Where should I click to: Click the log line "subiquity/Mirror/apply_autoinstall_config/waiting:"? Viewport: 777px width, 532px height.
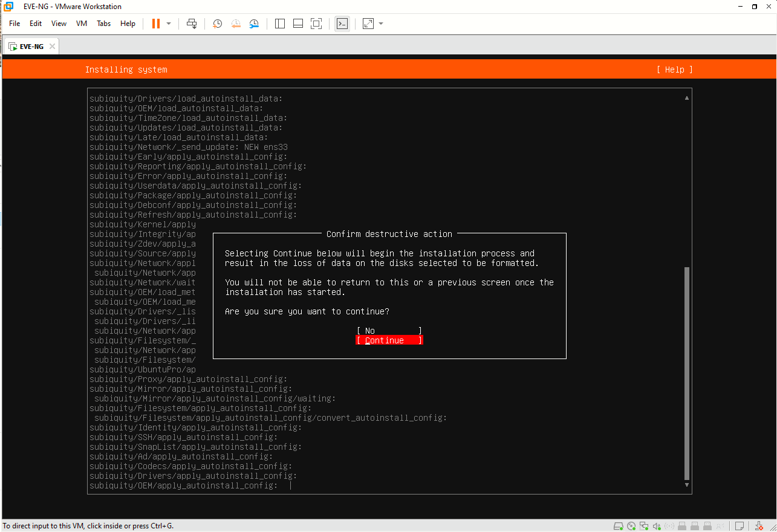click(215, 398)
